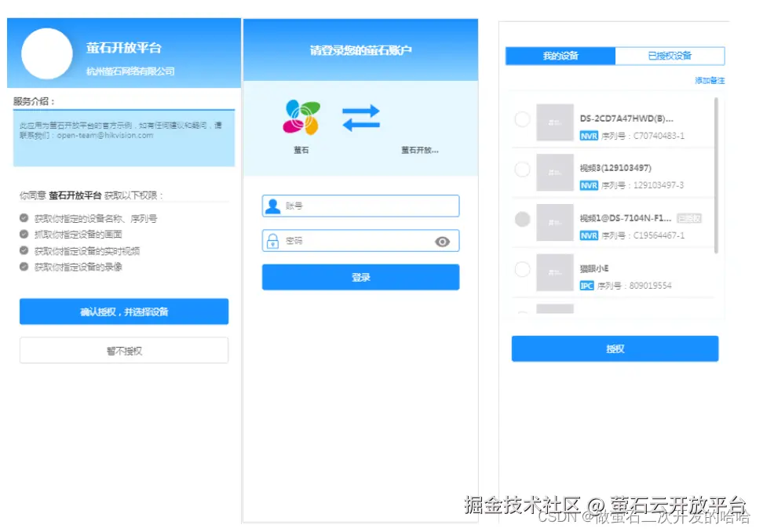
Task: Click the check icon beside 抓取你指定设备的画面
Action: click(x=24, y=234)
